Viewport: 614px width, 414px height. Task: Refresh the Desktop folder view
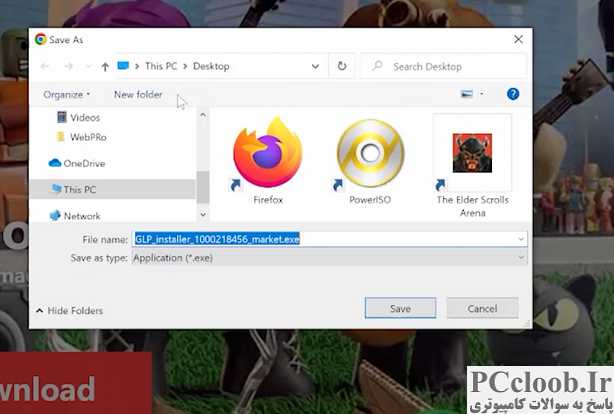coord(342,66)
